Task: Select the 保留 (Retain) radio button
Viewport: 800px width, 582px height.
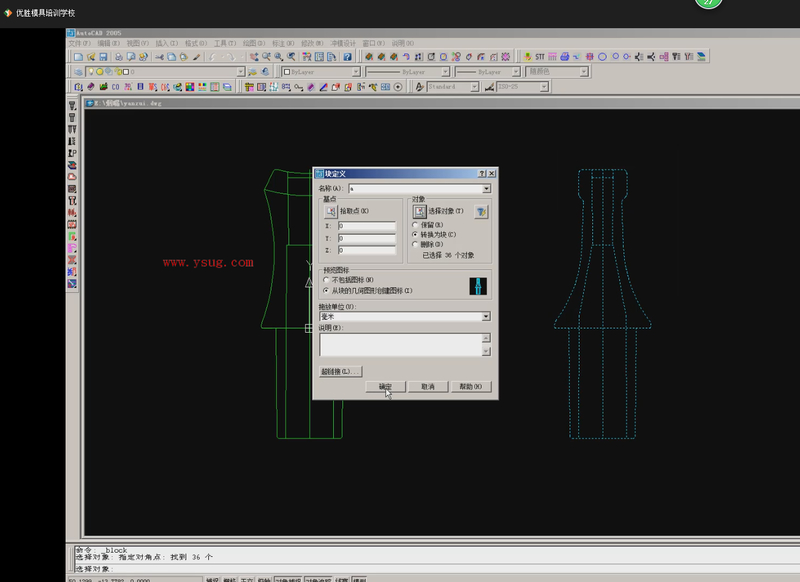Action: pos(415,225)
